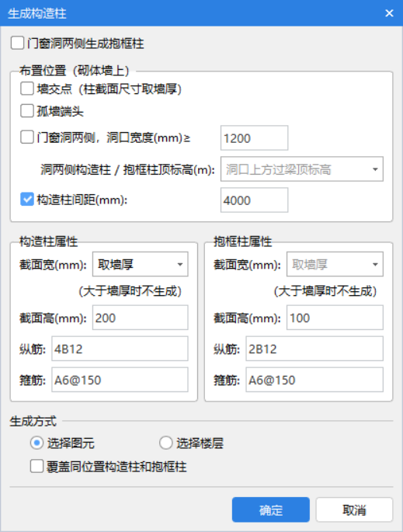Click the 构造柱间距 4000 input field
This screenshot has height=532, width=403.
[254, 200]
